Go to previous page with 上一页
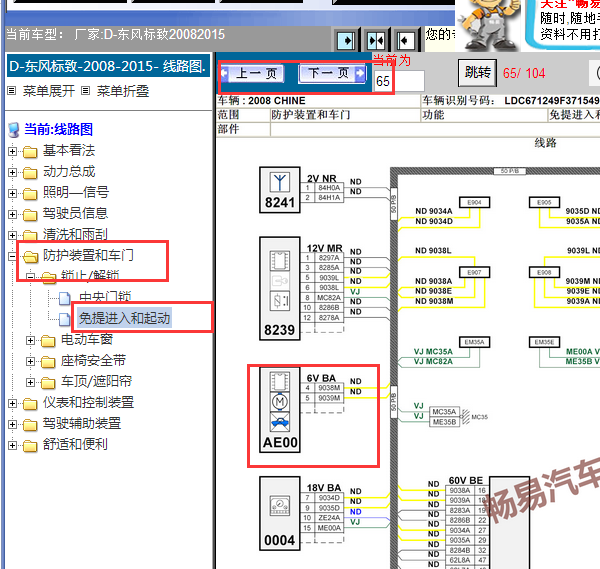The width and height of the screenshot is (600, 569). (x=253, y=73)
